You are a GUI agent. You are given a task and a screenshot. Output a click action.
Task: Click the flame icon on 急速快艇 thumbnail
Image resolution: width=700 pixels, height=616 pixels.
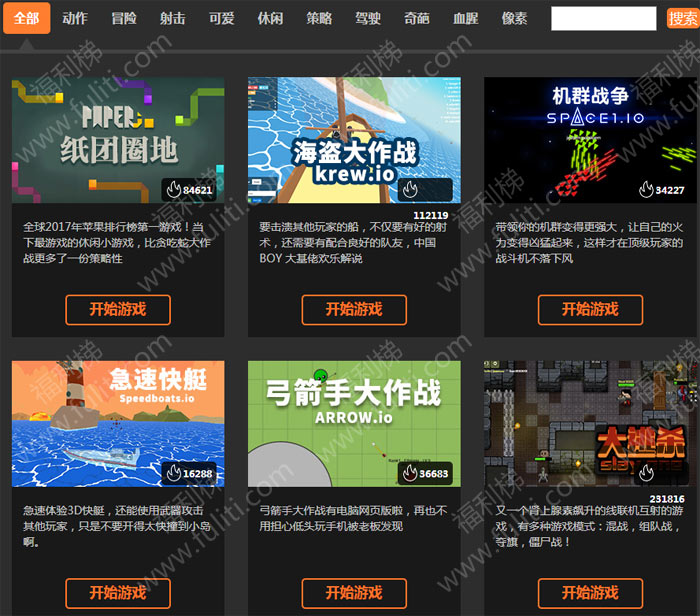pos(174,473)
